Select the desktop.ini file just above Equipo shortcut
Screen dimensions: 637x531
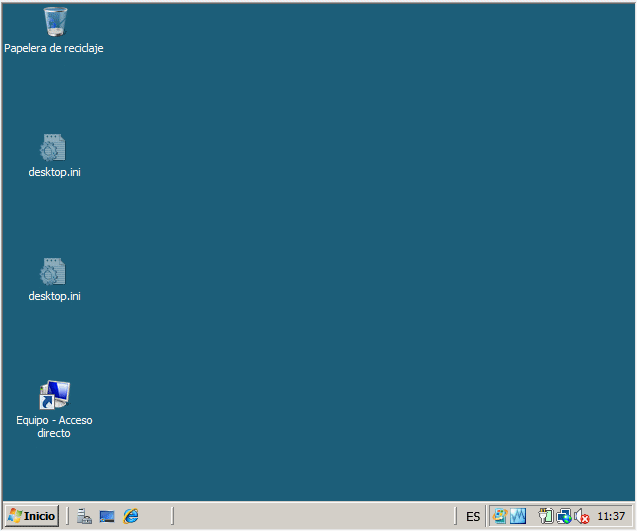pos(54,273)
